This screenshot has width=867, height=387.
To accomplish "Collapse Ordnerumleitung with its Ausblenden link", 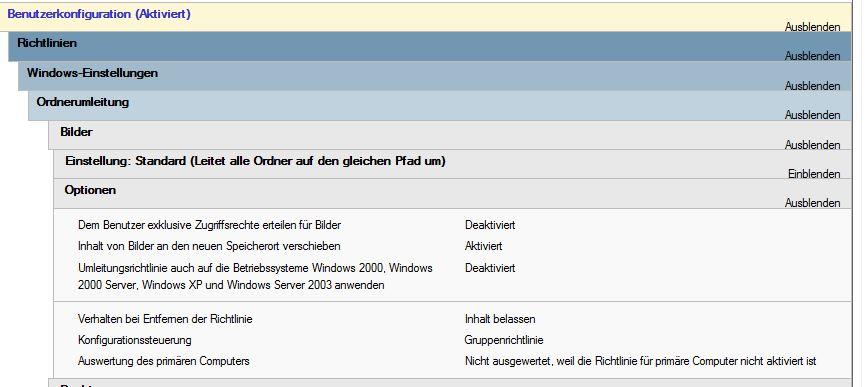I will tap(812, 115).
